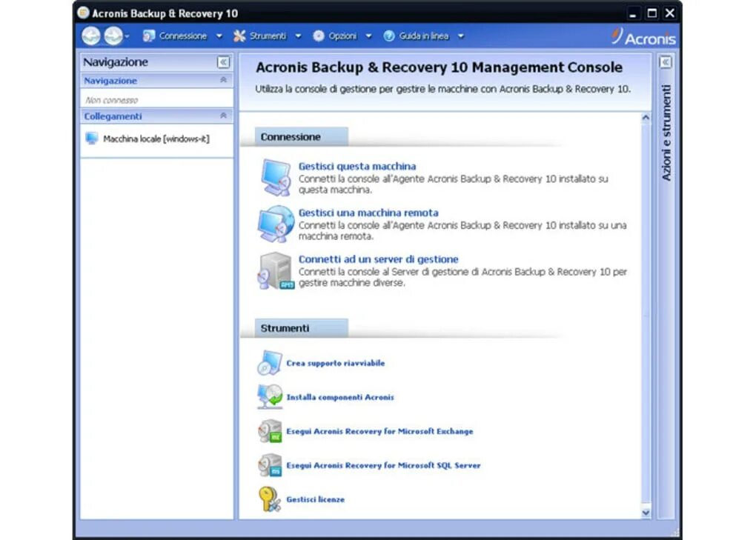The image size is (756, 540).
Task: Click the scrollbar down arrow
Action: pos(646,513)
